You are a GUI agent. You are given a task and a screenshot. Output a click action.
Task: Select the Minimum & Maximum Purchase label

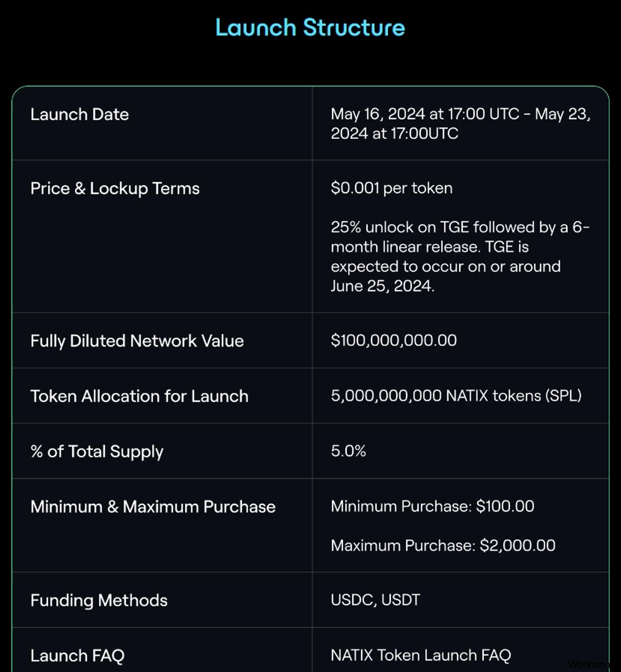[x=153, y=507]
